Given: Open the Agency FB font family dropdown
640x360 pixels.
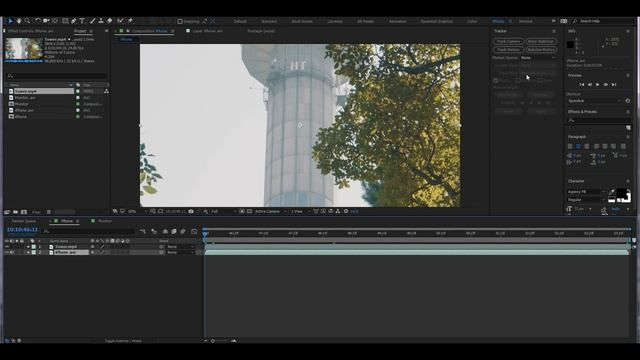Looking at the screenshot, I should tap(587, 192).
